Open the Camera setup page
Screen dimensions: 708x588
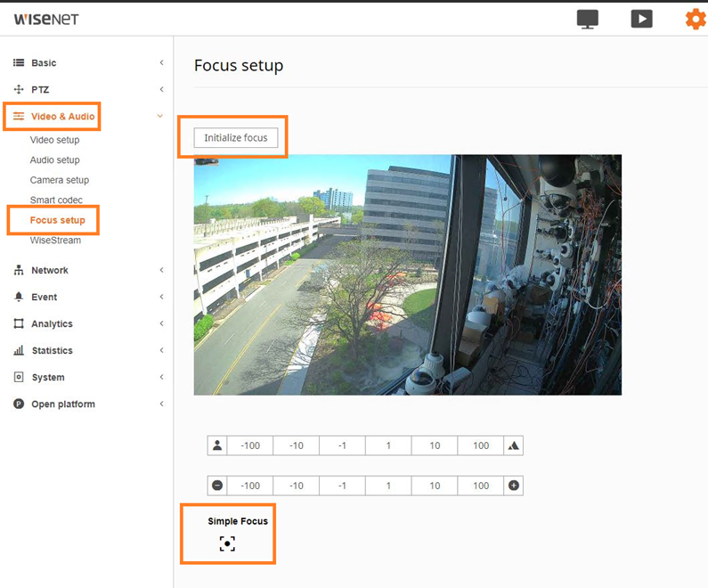coord(59,180)
